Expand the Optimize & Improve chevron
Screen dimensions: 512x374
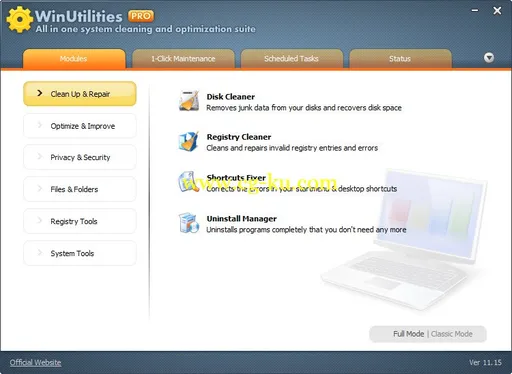[40, 125]
